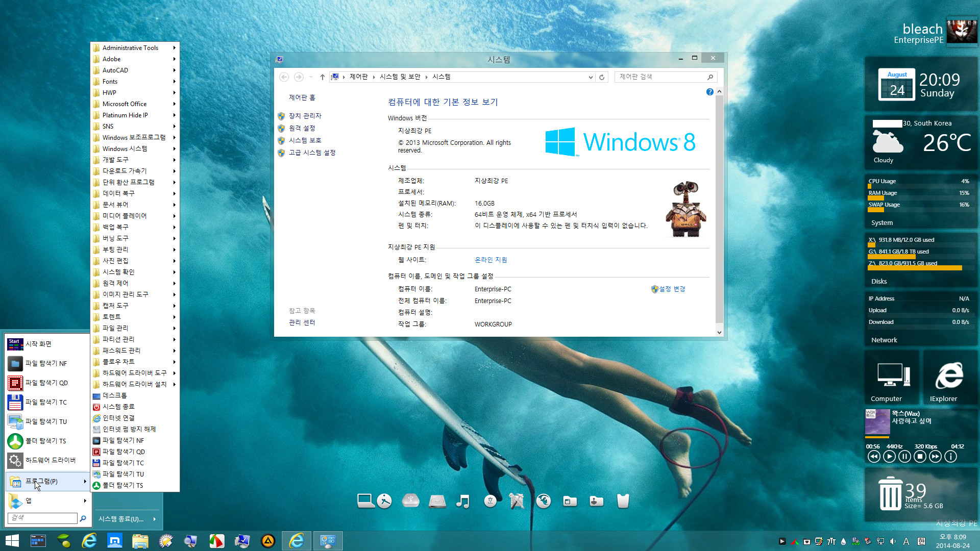The height and width of the screenshot is (551, 980).
Task: Expand the Microsoft Office submenu
Action: click(x=135, y=104)
